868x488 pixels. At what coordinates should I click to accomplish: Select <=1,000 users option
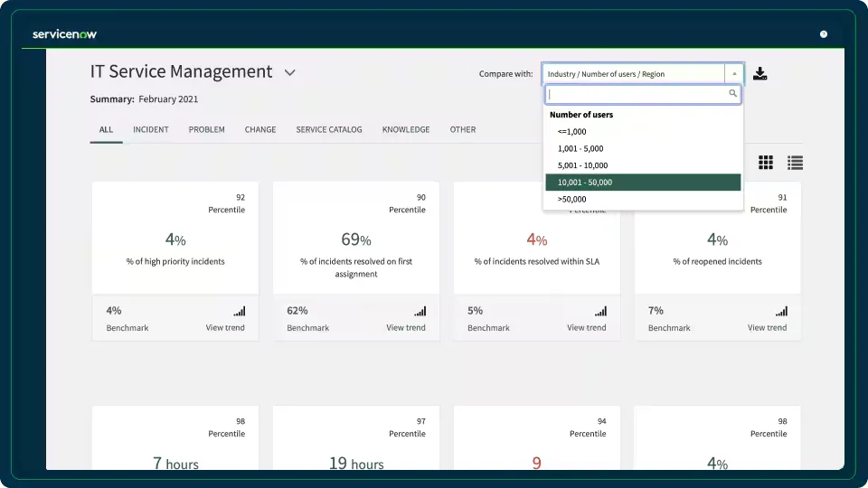(x=643, y=132)
